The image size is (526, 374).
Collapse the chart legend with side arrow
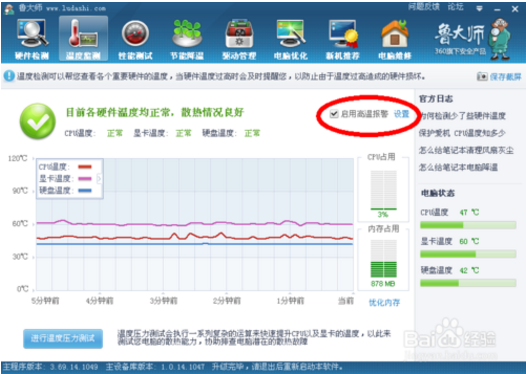[99, 178]
